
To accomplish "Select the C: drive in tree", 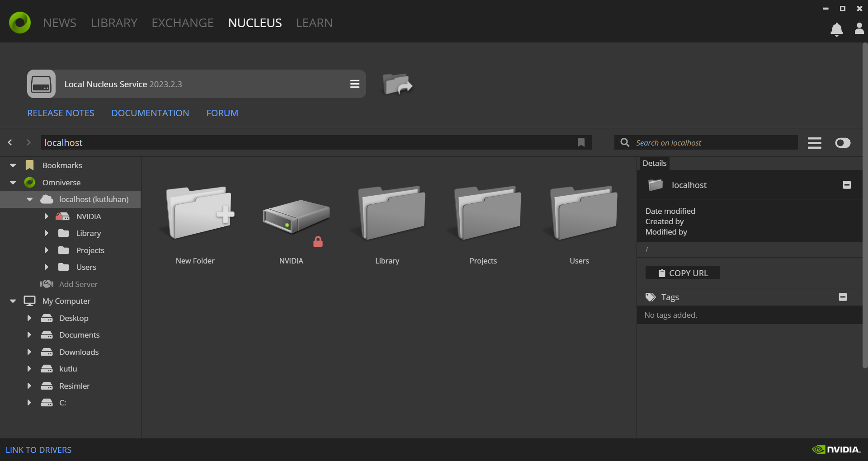I will click(62, 403).
